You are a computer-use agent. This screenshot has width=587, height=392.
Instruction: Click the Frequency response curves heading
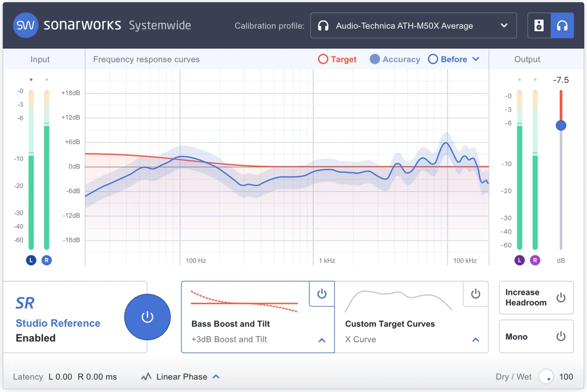click(146, 59)
